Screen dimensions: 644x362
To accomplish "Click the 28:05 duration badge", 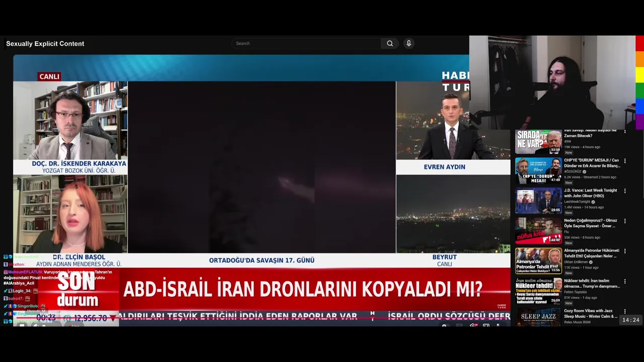I will pyautogui.click(x=555, y=210).
